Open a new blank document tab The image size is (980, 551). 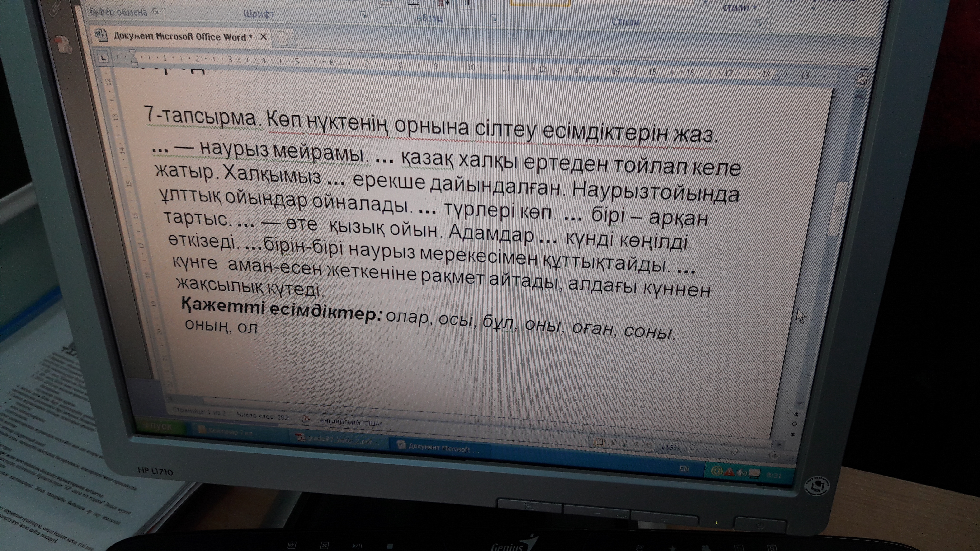[x=283, y=38]
